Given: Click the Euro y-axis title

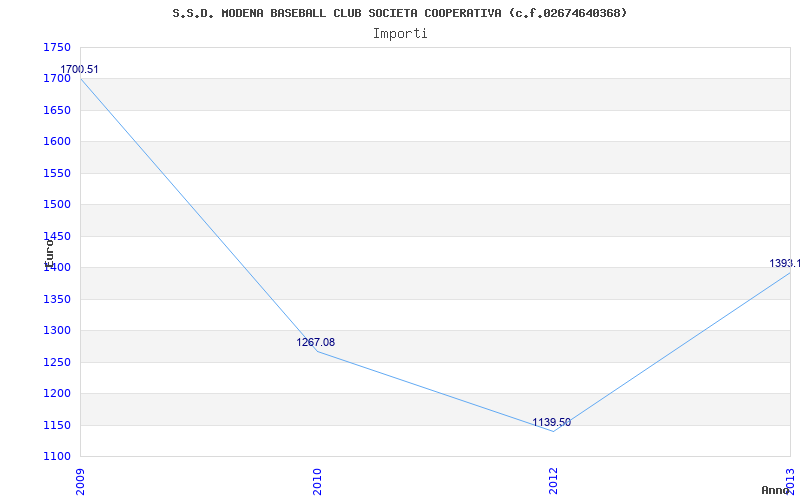Looking at the screenshot, I should point(49,253).
